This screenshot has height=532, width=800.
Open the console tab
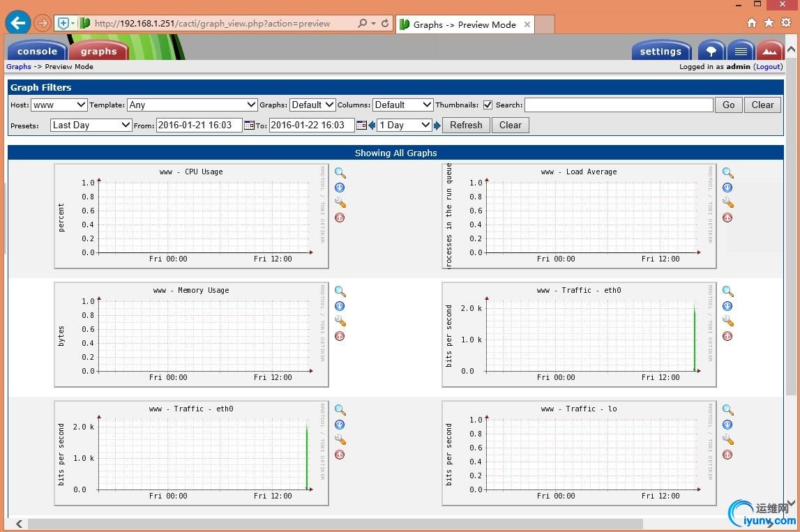coord(37,51)
